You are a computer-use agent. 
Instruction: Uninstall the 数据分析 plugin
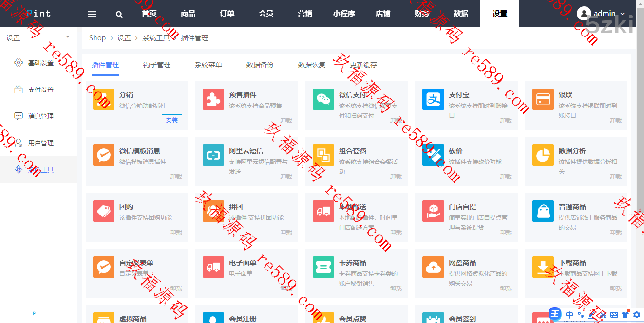click(616, 176)
